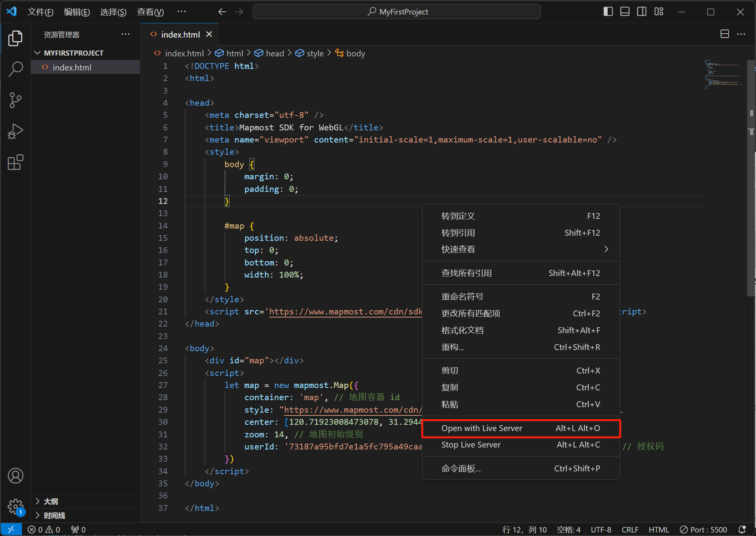Split the editor using the split icon
This screenshot has height=536, width=756.
click(725, 34)
